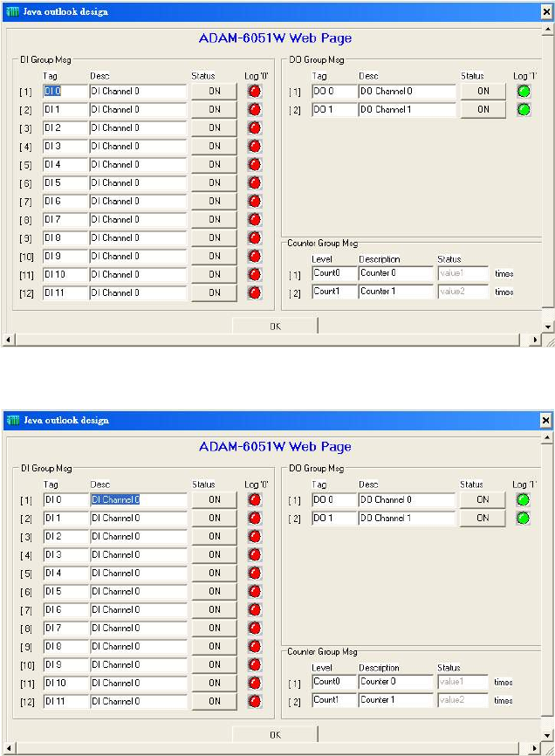This screenshot has width=555, height=756.
Task: Toggle the ON status button for DI 0 in upper window
Action: [x=215, y=91]
